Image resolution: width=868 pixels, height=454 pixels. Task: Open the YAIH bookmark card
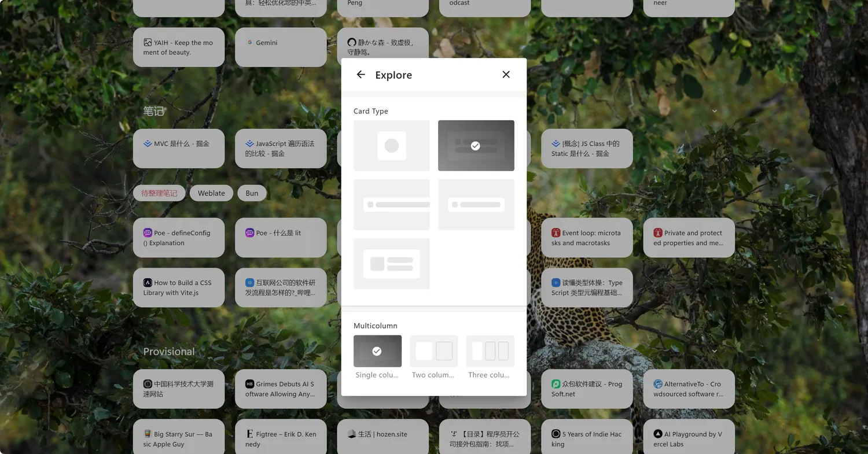pyautogui.click(x=179, y=47)
